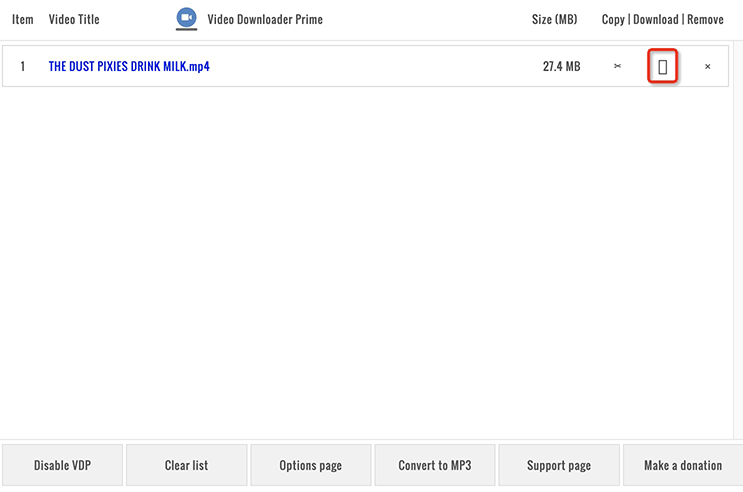Screen dimensions: 743x492
Task: Click the Download label in the header
Action: [x=656, y=19]
